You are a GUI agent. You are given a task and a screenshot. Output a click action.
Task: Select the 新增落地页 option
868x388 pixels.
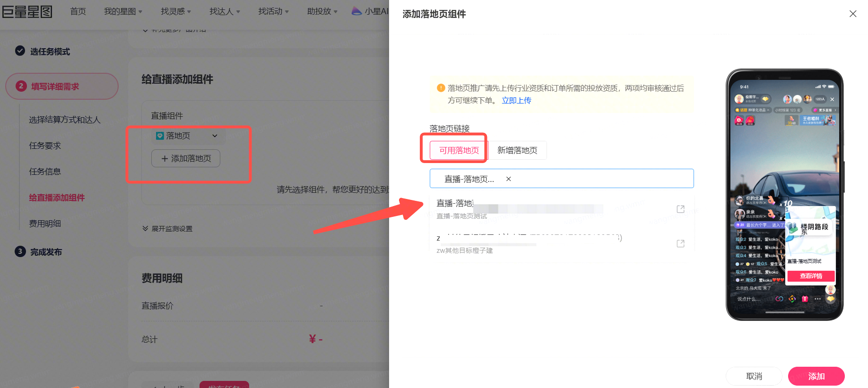coord(517,150)
